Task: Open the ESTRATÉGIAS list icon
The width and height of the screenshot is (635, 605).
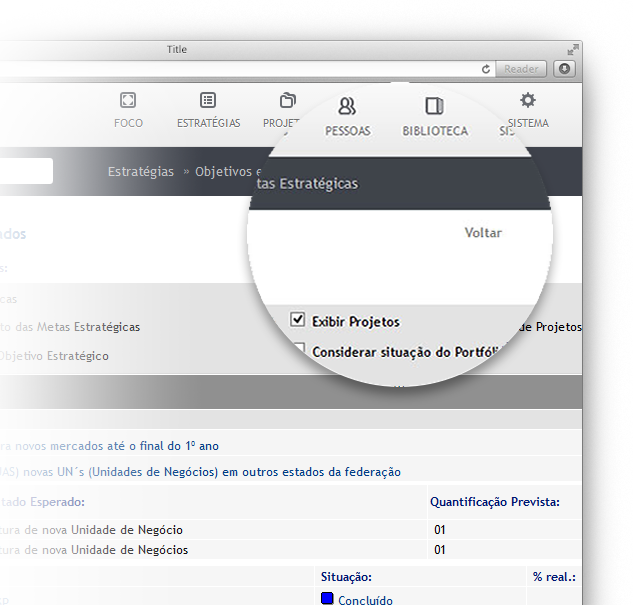Action: (208, 100)
